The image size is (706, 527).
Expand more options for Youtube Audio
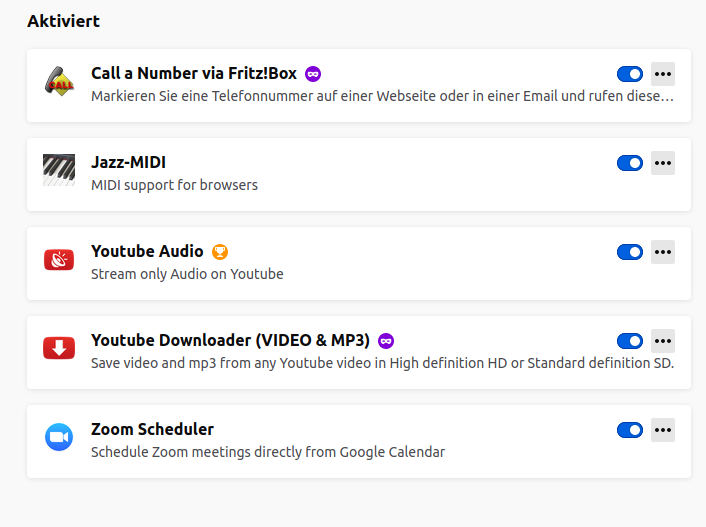click(x=663, y=252)
